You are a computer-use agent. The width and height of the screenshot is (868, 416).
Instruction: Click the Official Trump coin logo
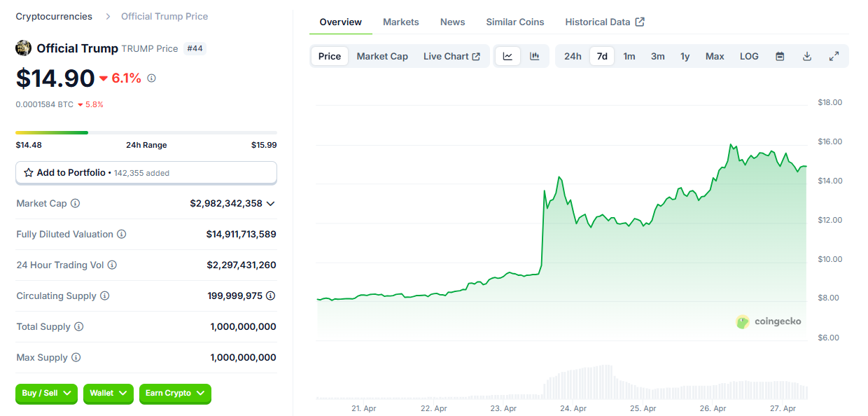(x=24, y=48)
